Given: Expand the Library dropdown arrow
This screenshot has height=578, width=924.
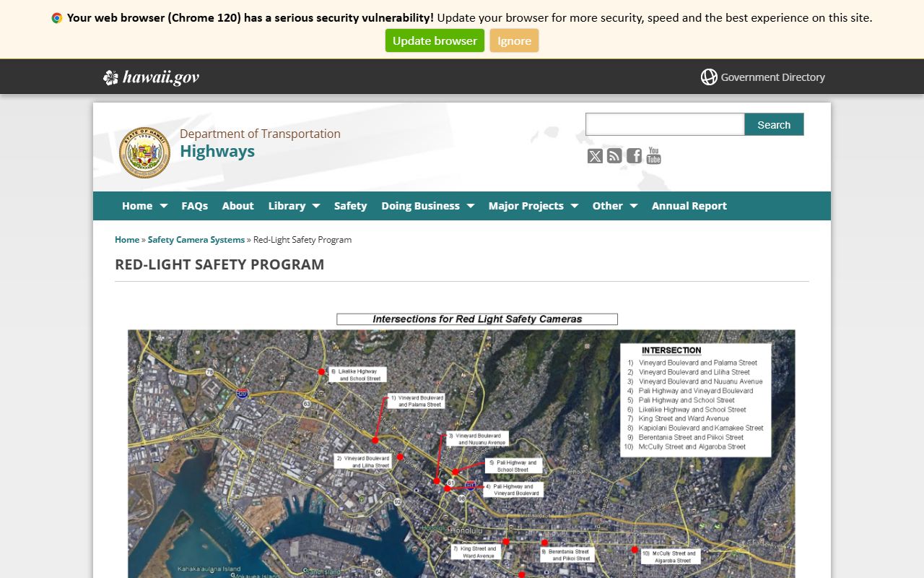Looking at the screenshot, I should pyautogui.click(x=316, y=206).
